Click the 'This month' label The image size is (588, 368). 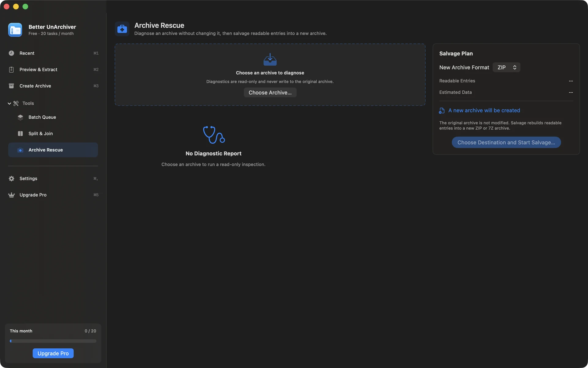[21, 331]
